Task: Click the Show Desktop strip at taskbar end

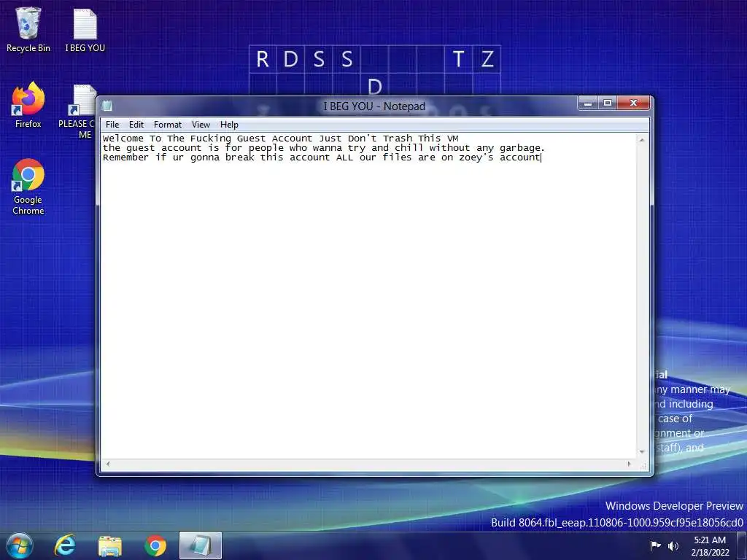Action: 742,545
